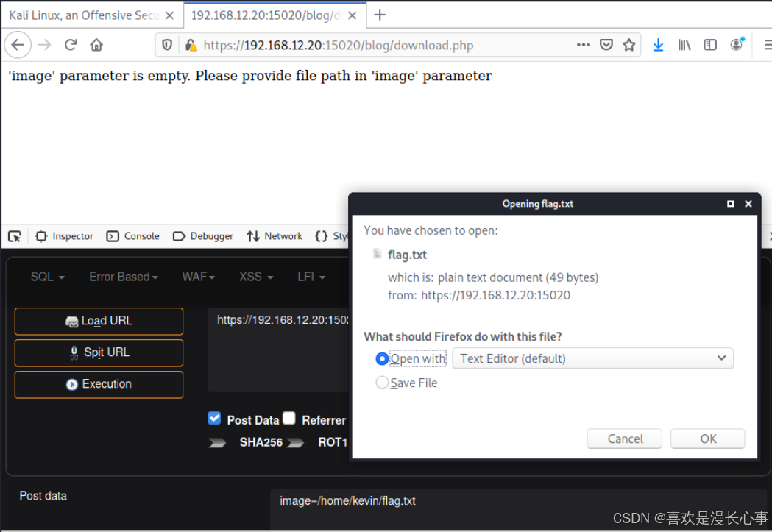Click the insecure connection padlock icon
772x532 pixels.
[191, 46]
